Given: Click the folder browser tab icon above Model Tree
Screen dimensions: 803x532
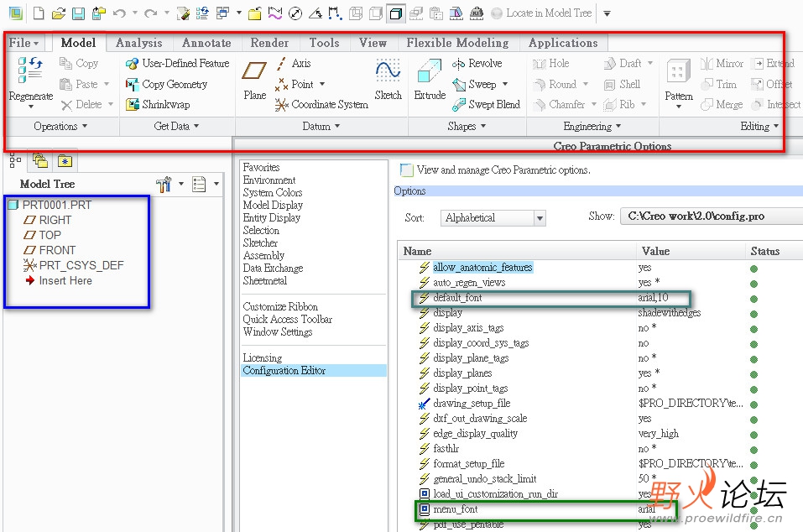Looking at the screenshot, I should coord(40,161).
